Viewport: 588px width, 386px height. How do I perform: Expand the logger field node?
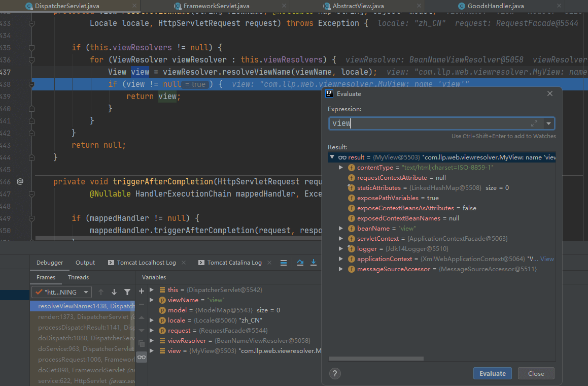[340, 248]
